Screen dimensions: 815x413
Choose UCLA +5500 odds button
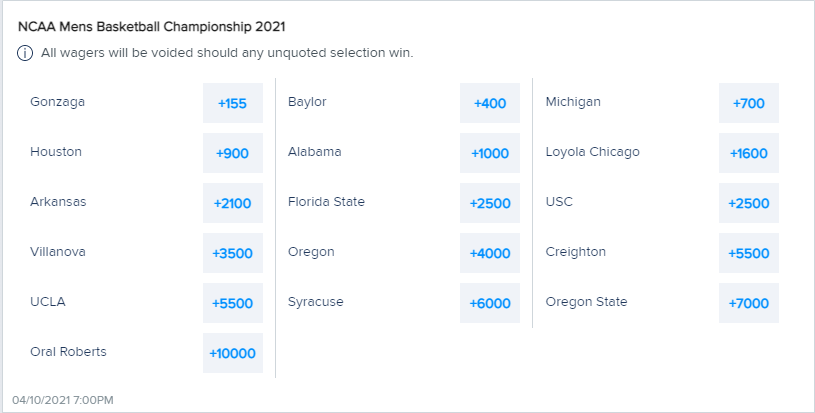(232, 303)
